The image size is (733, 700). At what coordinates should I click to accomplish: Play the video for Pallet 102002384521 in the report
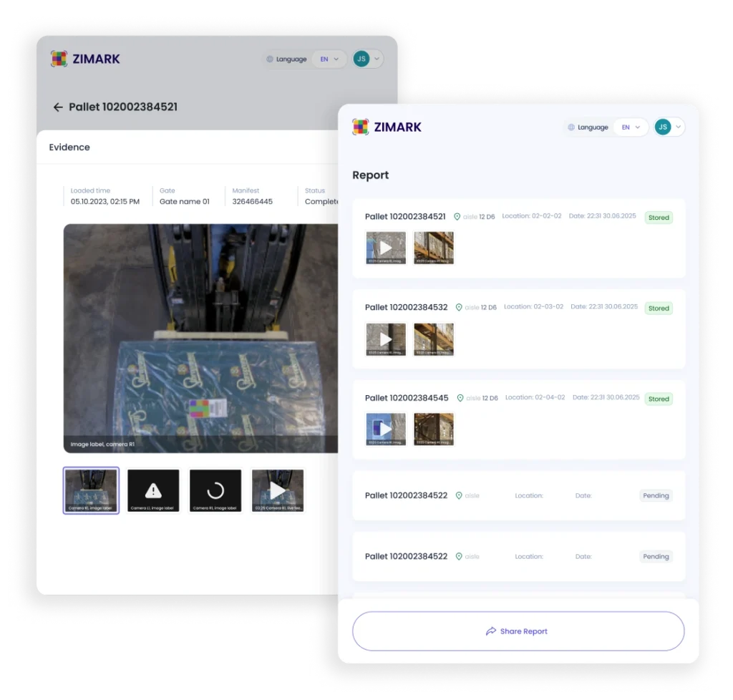pyautogui.click(x=386, y=248)
